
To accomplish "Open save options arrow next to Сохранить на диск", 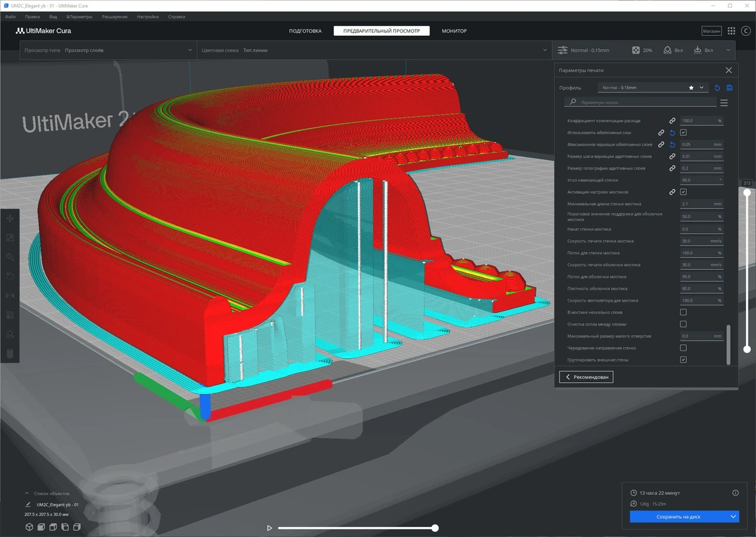I will [x=733, y=516].
